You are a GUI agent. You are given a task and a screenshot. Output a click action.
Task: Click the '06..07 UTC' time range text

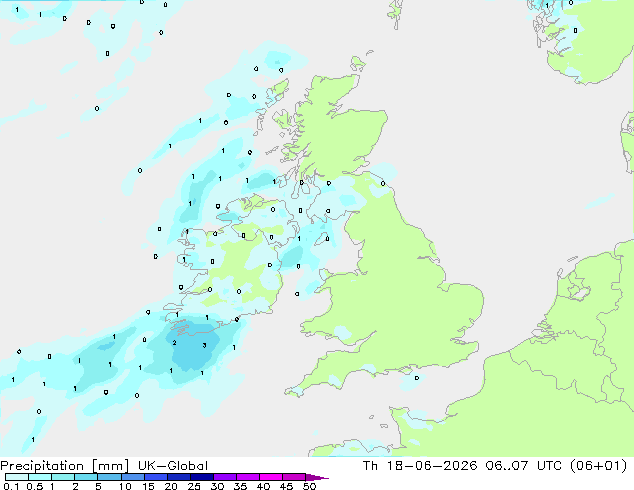click(x=524, y=466)
